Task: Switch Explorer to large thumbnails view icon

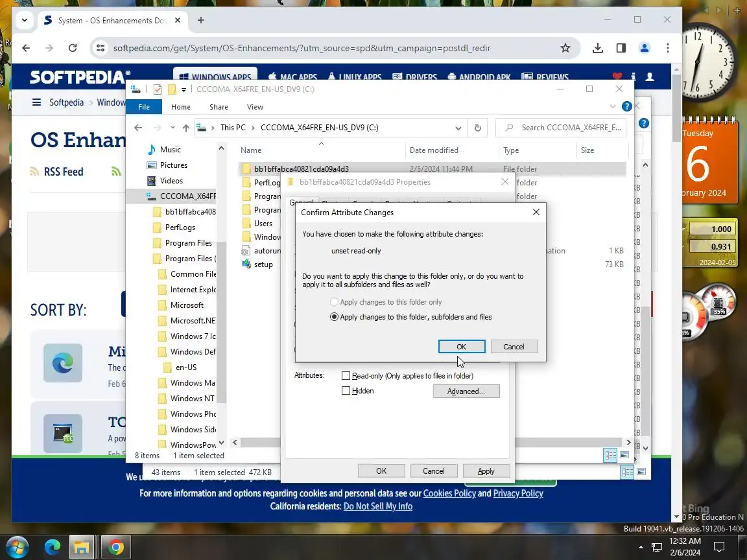Action: pos(624,455)
